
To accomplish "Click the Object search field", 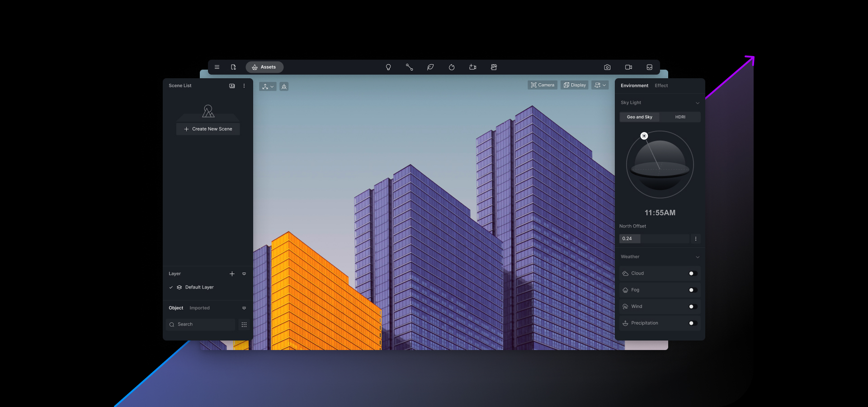I will (x=200, y=324).
